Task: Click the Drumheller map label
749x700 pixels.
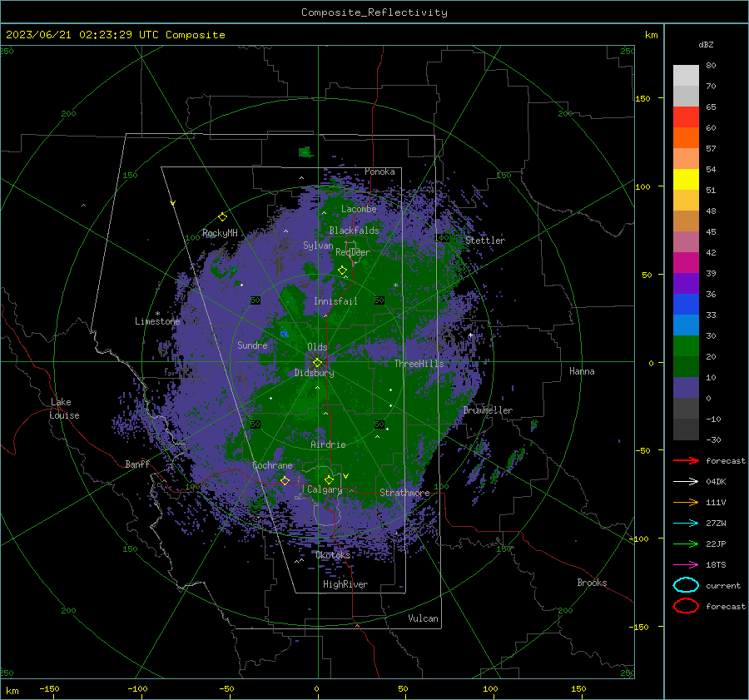Action: [488, 410]
